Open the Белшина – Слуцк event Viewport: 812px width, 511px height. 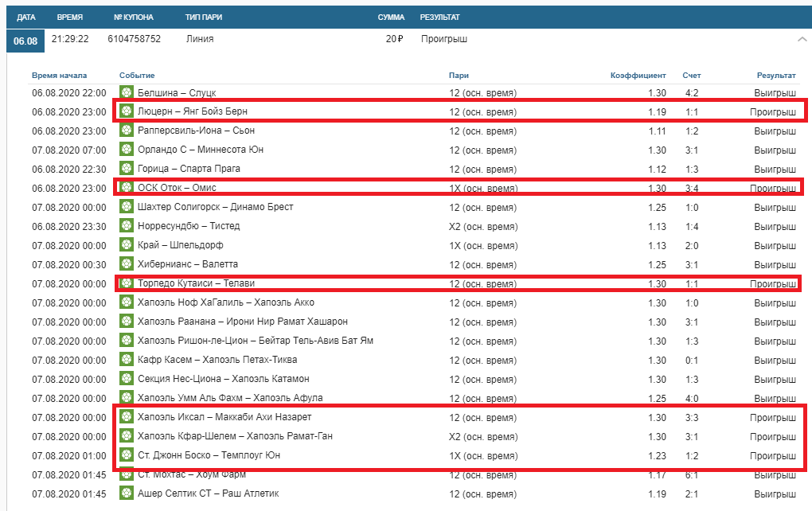tap(177, 92)
